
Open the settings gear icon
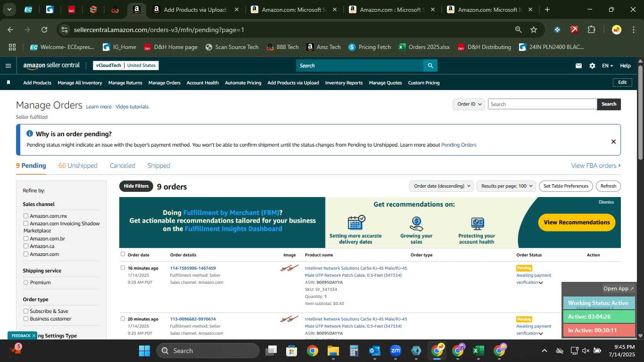pyautogui.click(x=592, y=66)
